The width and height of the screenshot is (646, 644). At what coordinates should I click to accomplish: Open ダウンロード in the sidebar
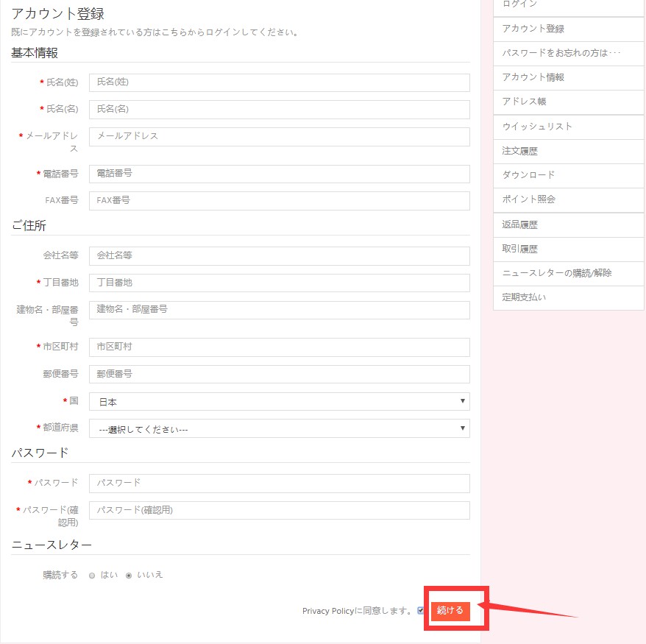coord(569,175)
